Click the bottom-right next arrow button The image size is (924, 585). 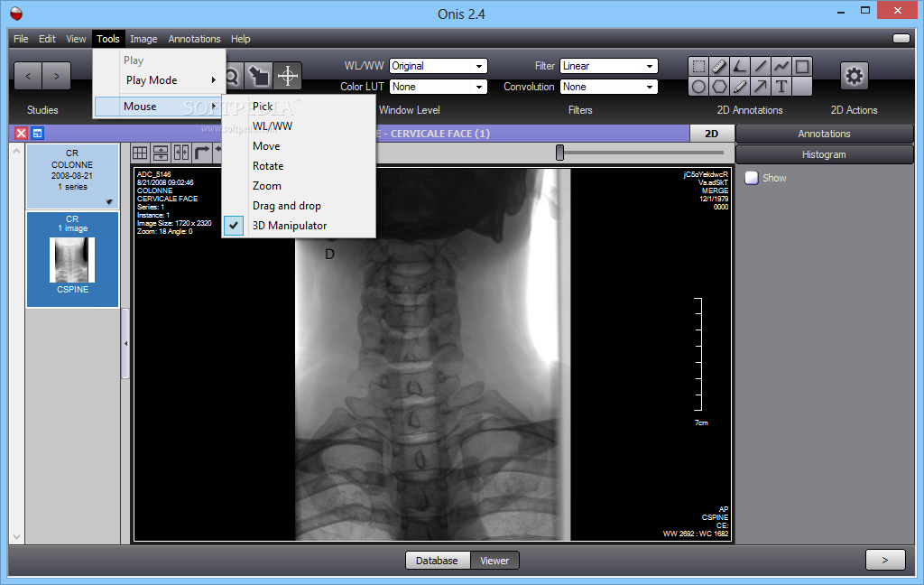[885, 561]
